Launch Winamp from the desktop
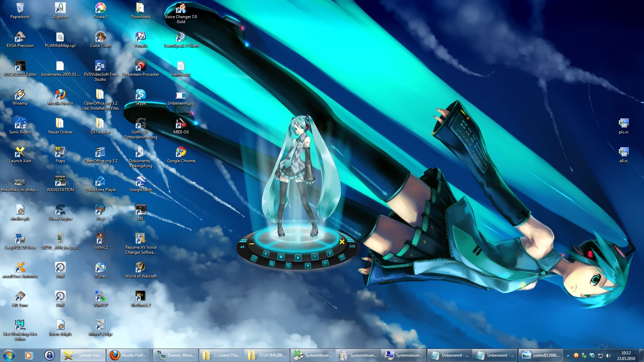The width and height of the screenshot is (644, 362). pyautogui.click(x=20, y=95)
